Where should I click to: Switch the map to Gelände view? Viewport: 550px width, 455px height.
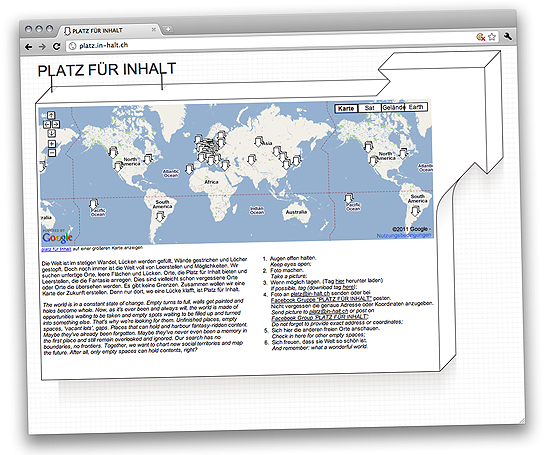pyautogui.click(x=393, y=107)
